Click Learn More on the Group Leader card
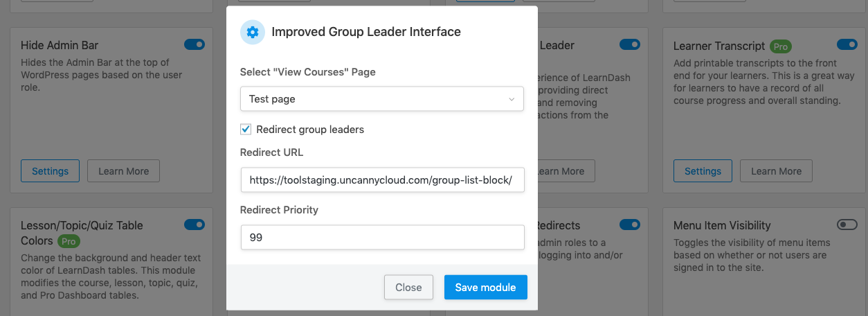Viewport: 868px width, 316px height. pos(561,171)
